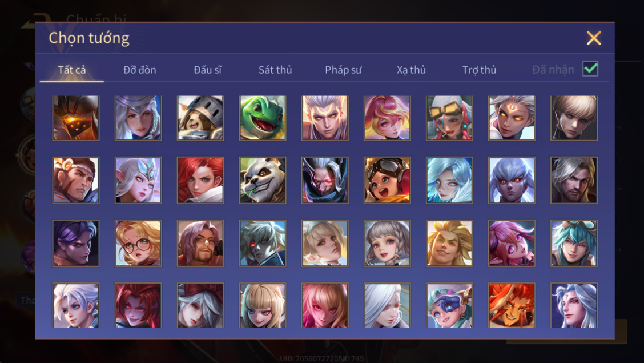The image size is (644, 363).
Task: Open the Đấu sĩ tab
Action: 207,70
